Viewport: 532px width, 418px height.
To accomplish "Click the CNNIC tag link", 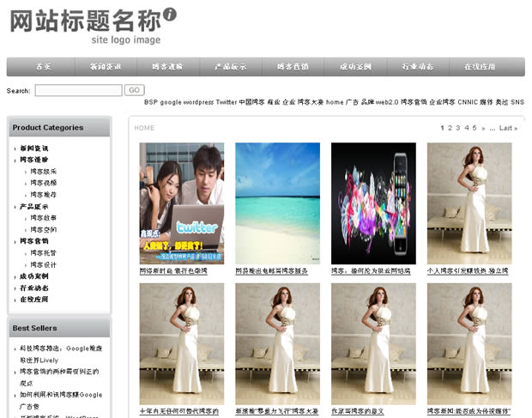I will 468,102.
